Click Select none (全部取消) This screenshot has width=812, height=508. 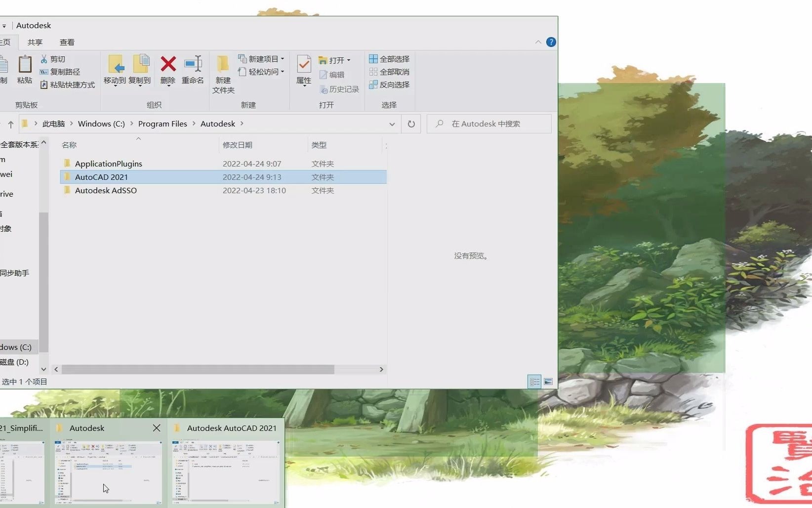tap(389, 72)
